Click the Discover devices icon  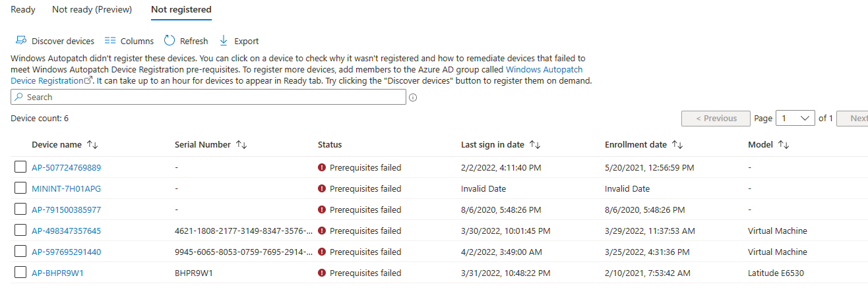[x=21, y=41]
